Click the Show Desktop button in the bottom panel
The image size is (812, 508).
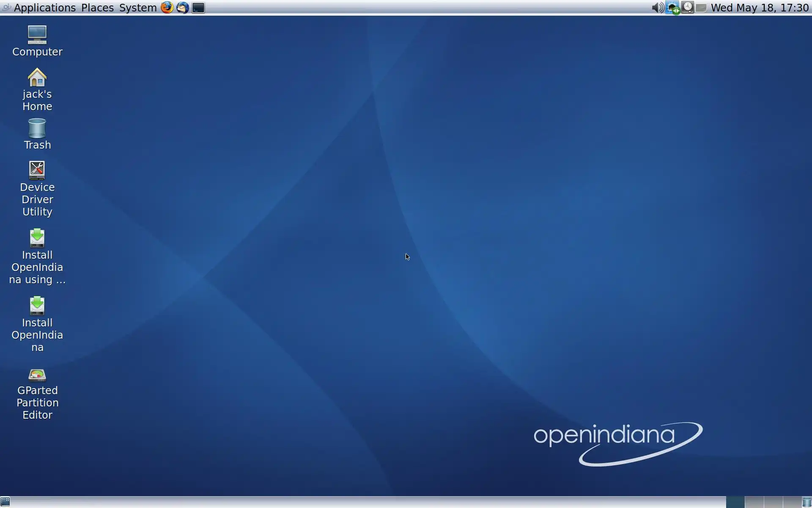click(5, 502)
